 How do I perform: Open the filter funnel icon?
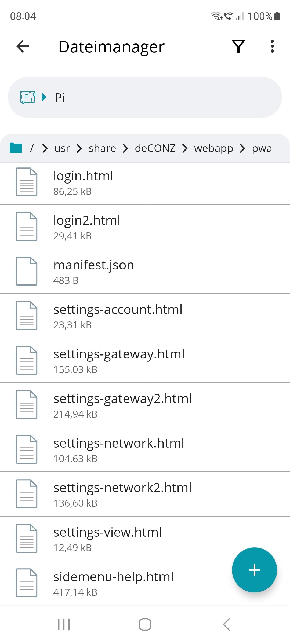[238, 46]
